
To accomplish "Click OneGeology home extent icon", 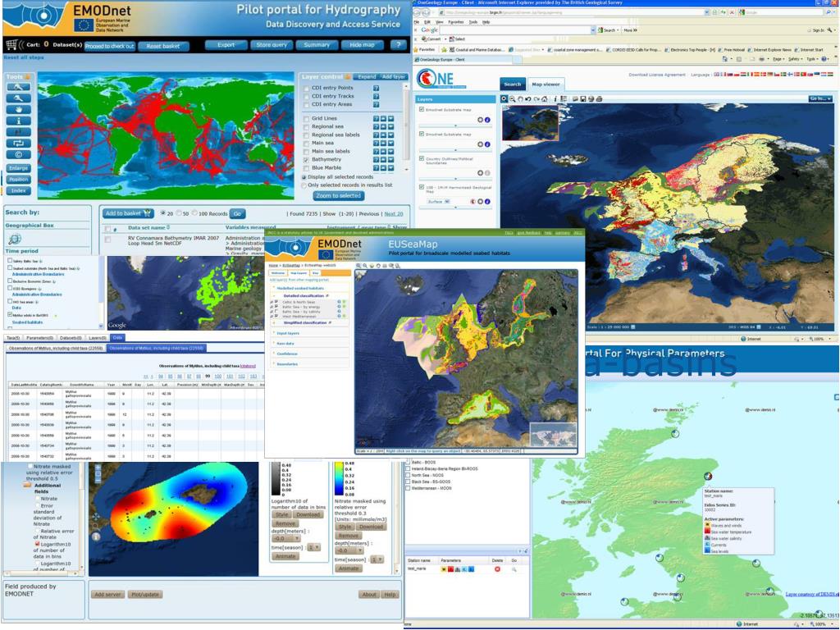I will [545, 99].
